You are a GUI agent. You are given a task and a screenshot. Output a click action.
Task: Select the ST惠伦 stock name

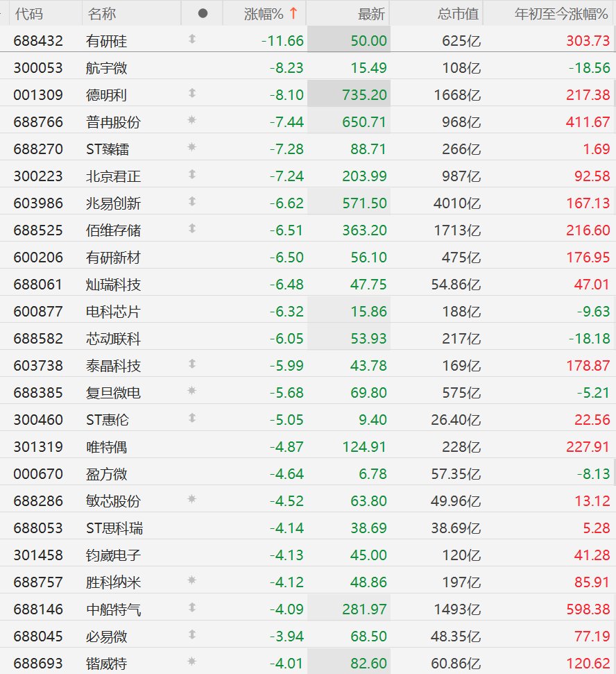click(108, 420)
